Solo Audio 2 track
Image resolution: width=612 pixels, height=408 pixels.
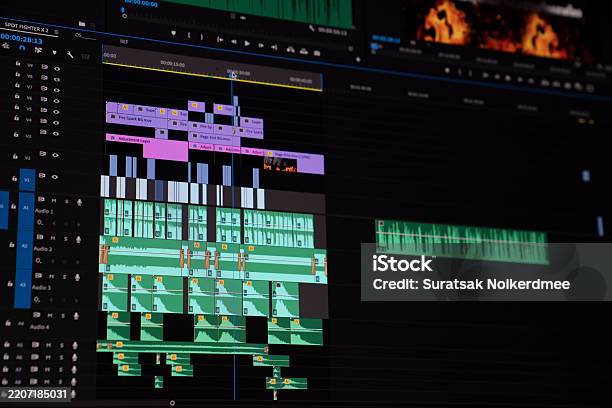click(x=66, y=239)
